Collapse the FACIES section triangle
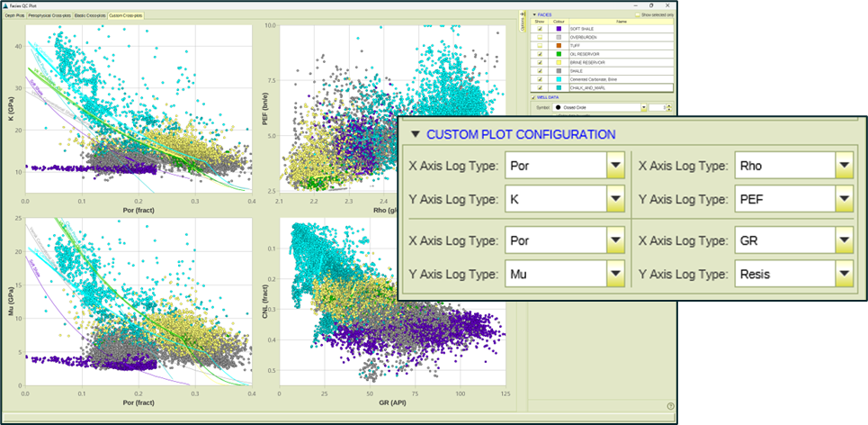 coord(534,14)
